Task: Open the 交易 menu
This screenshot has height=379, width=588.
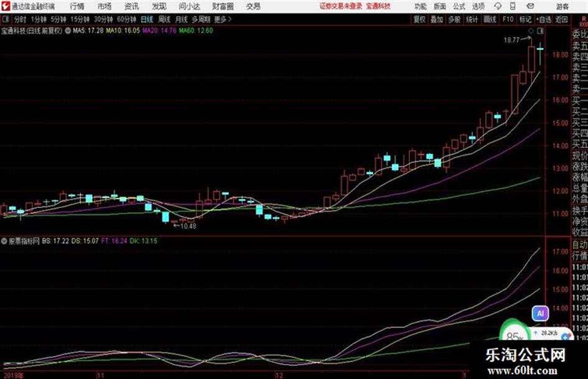Action: 253,6
